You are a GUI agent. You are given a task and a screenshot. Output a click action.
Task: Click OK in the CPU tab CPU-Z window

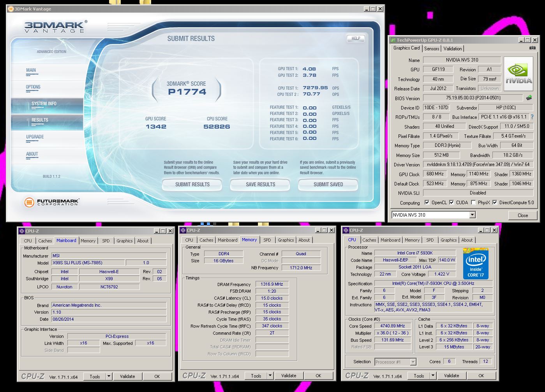click(x=481, y=376)
